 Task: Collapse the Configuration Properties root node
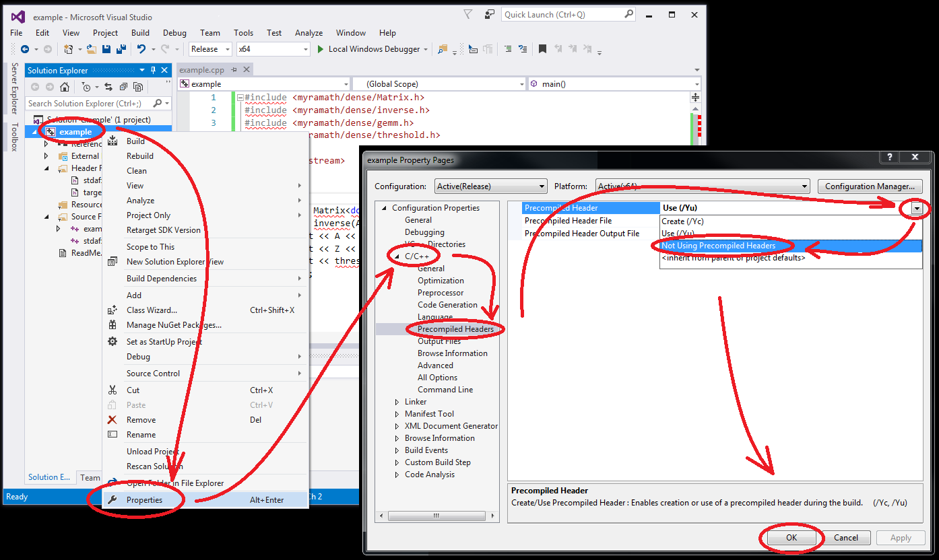[385, 208]
